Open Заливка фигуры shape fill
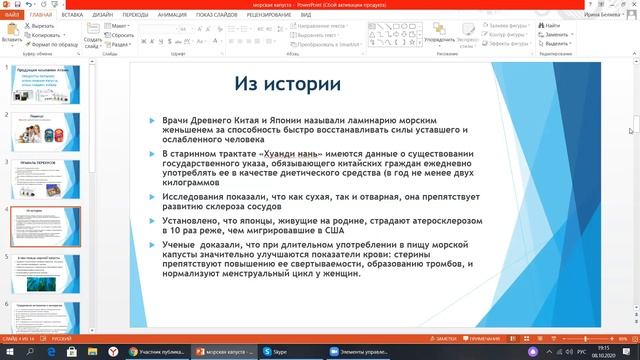 click(x=506, y=26)
